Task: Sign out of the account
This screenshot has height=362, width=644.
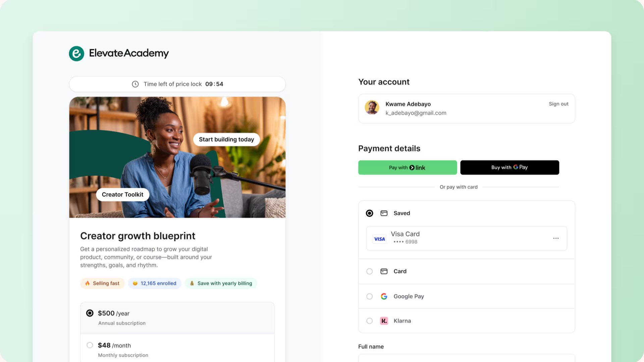Action: pos(558,104)
